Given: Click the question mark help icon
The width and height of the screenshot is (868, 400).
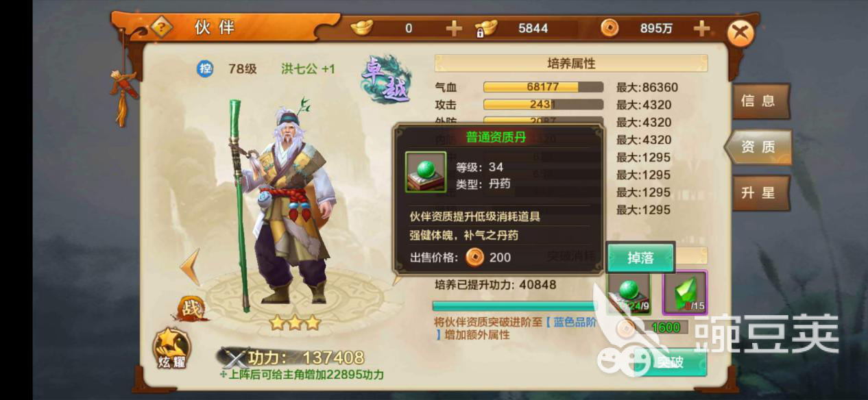Looking at the screenshot, I should click(x=161, y=28).
